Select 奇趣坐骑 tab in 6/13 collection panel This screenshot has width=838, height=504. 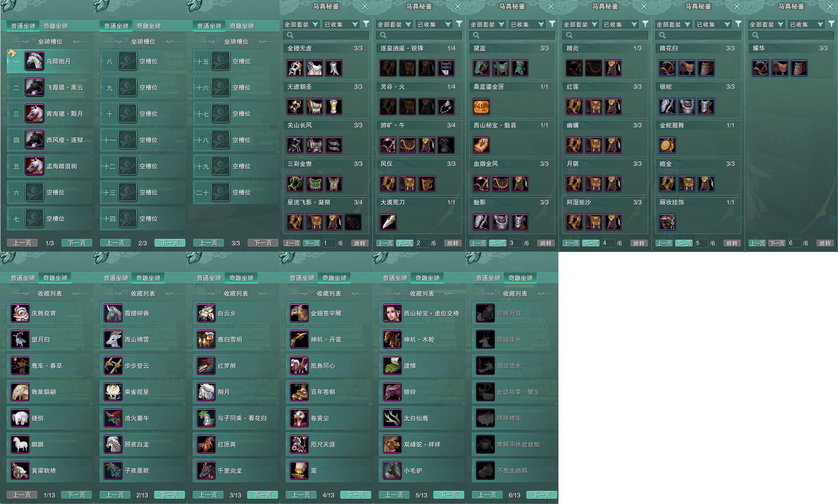pos(521,278)
